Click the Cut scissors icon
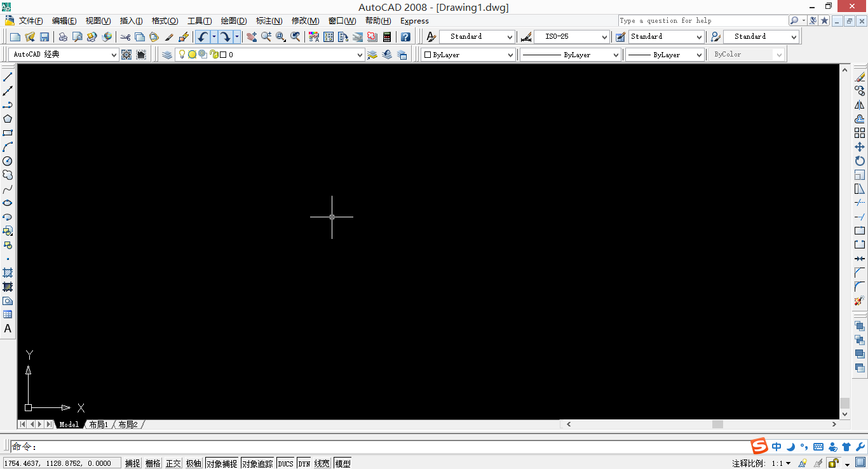Screen dimensions: 868x469 coord(125,37)
